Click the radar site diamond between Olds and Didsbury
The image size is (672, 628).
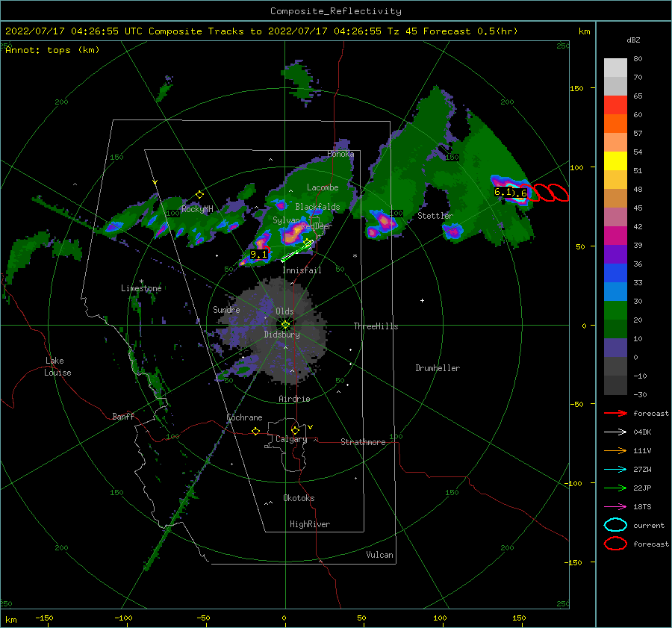pos(285,325)
